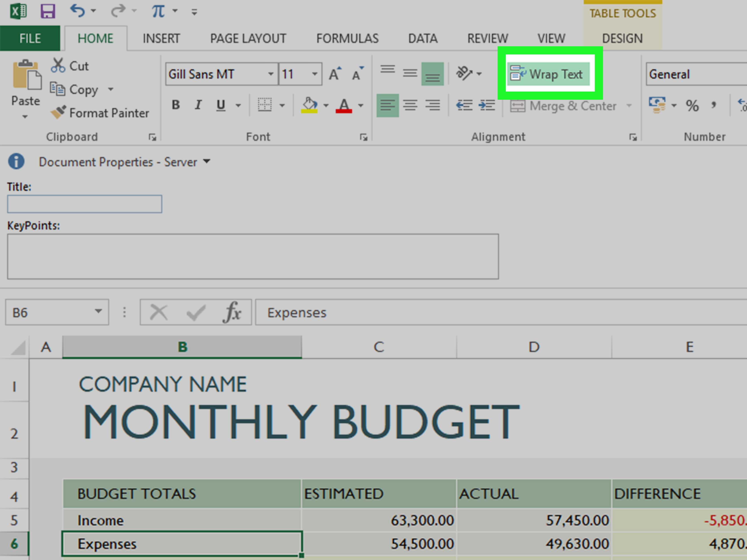Cancel formula entry with X icon

(159, 312)
